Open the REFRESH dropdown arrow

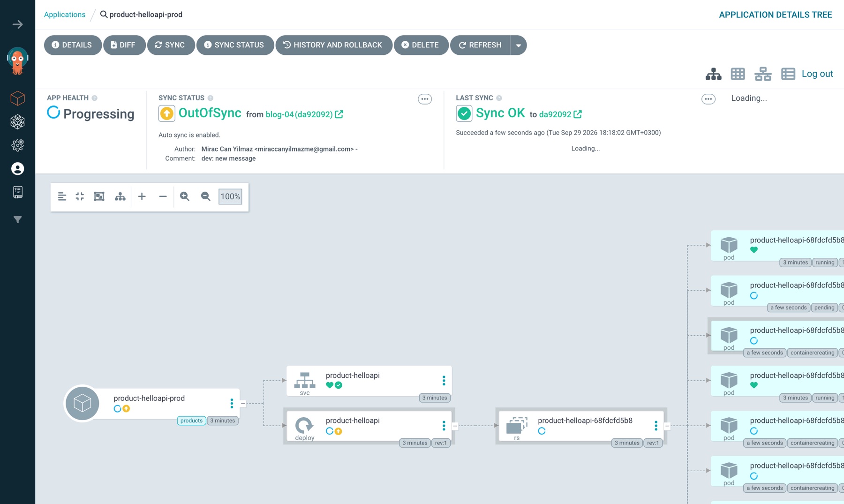pyautogui.click(x=519, y=45)
